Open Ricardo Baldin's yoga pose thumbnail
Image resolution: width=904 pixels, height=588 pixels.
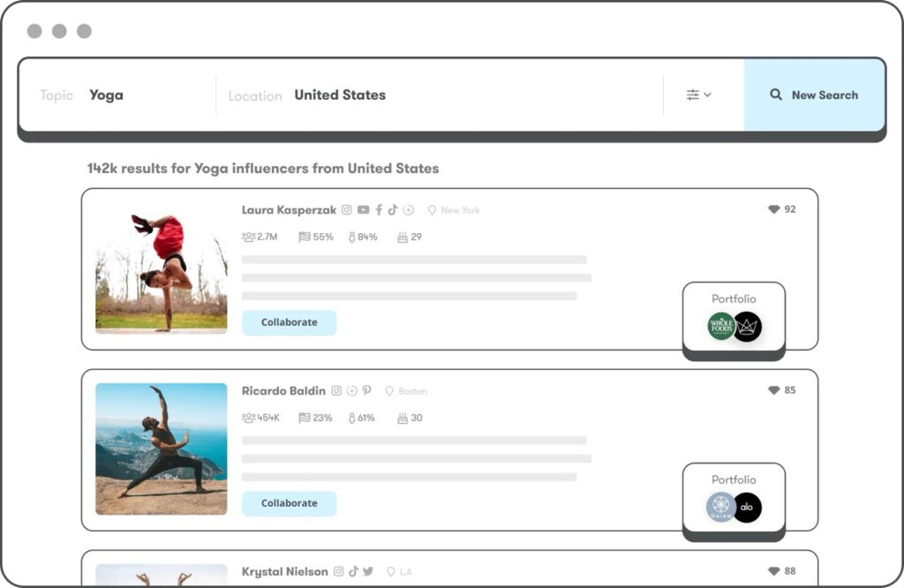coord(162,449)
